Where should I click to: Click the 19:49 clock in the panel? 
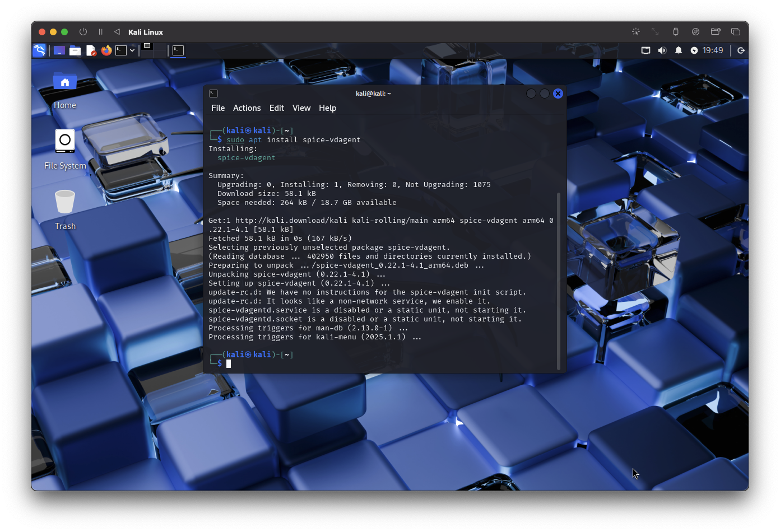713,50
